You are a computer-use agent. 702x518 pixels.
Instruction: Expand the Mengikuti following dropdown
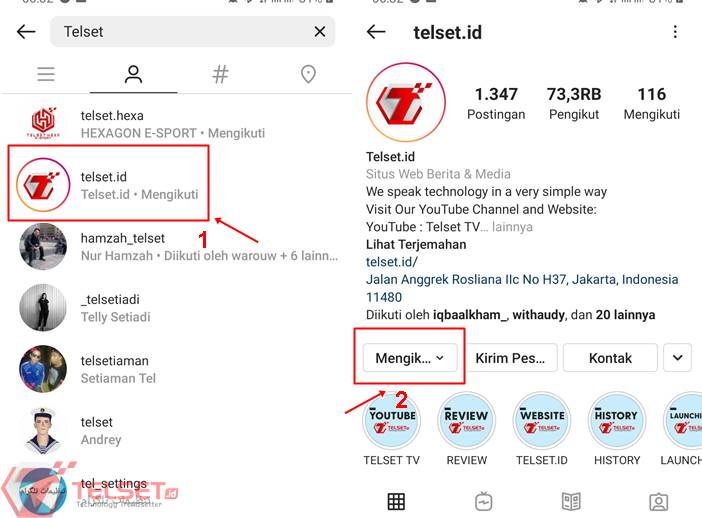tap(410, 358)
